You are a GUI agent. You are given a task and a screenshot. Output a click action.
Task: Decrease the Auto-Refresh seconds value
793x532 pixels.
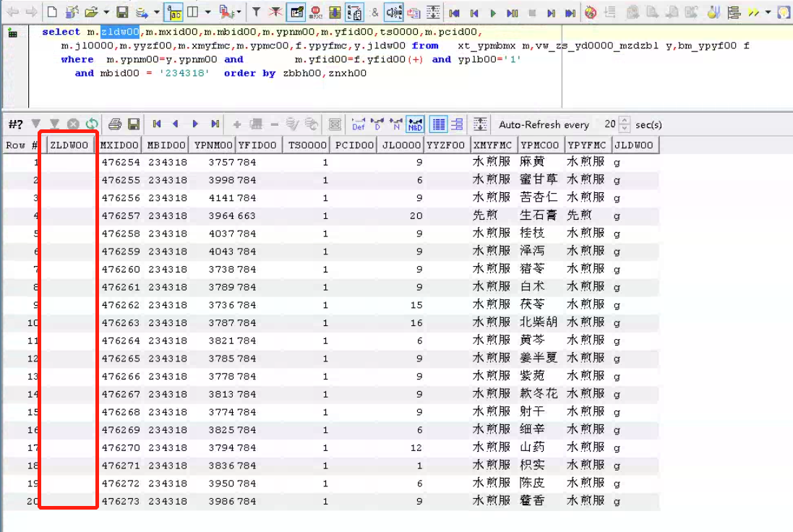[x=625, y=128]
